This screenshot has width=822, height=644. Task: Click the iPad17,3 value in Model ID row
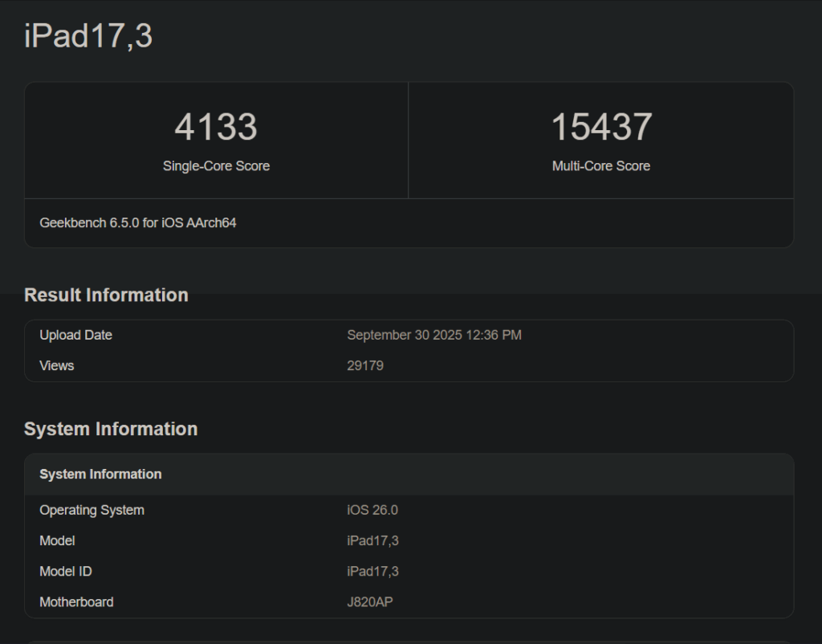pos(372,571)
